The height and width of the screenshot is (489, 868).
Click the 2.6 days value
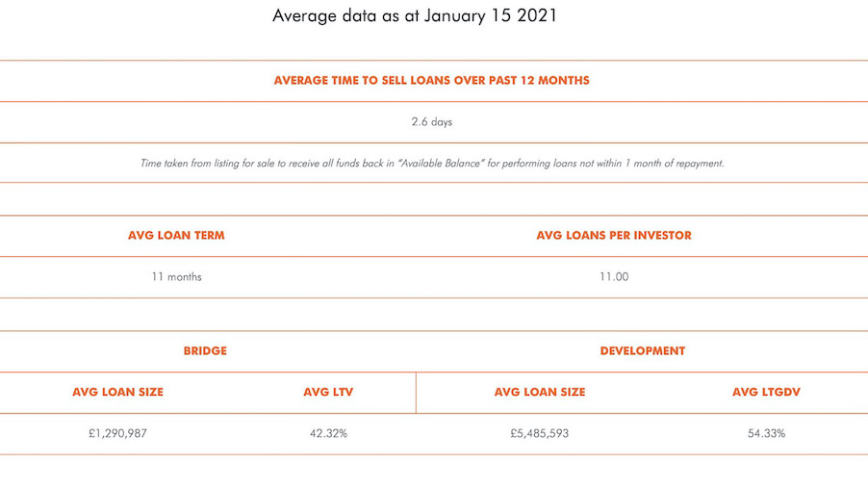coord(432,122)
